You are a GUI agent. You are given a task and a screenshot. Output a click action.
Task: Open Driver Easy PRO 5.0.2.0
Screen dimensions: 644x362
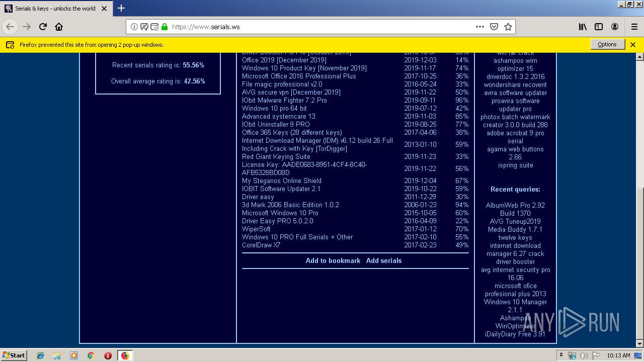pyautogui.click(x=278, y=221)
